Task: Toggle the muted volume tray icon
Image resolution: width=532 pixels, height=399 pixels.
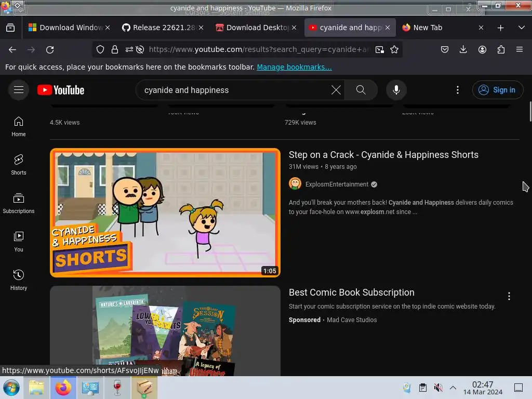Action: click(438, 388)
